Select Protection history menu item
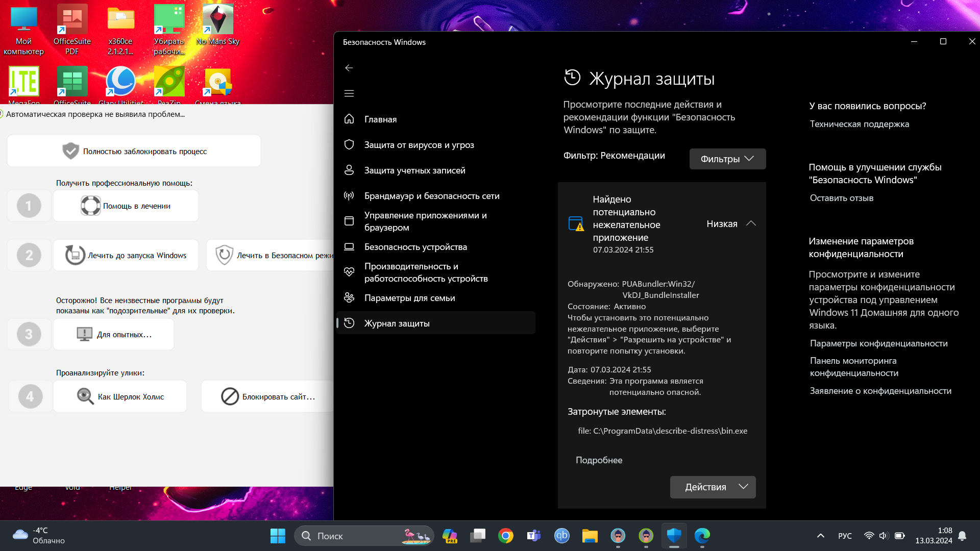Screen dimensions: 980x551 pos(397,323)
